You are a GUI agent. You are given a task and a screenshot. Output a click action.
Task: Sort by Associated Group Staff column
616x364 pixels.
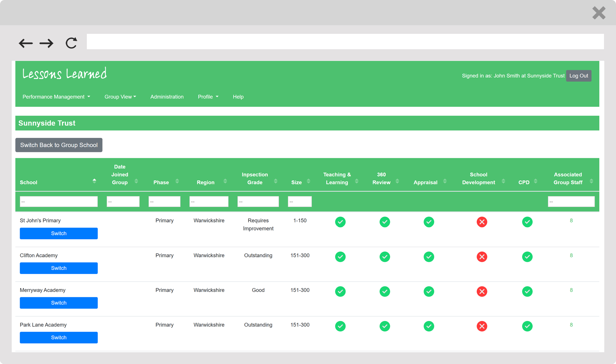[591, 181]
